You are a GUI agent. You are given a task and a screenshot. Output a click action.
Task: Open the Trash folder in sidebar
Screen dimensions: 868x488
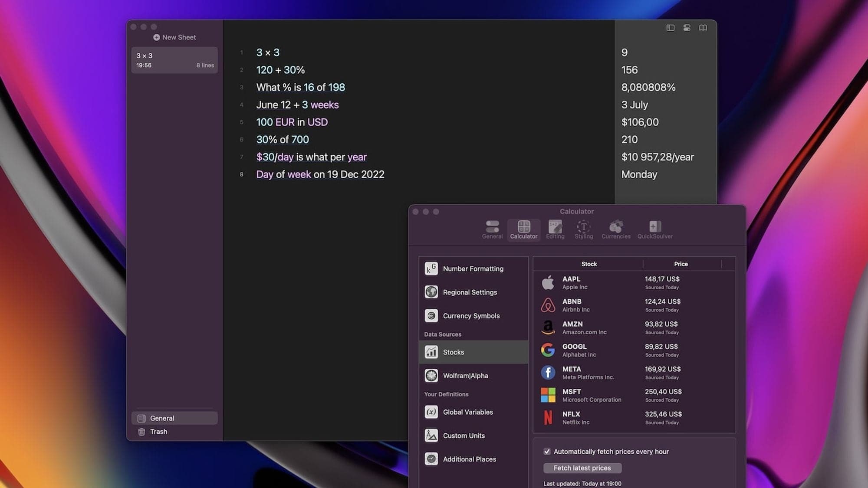[x=174, y=432]
